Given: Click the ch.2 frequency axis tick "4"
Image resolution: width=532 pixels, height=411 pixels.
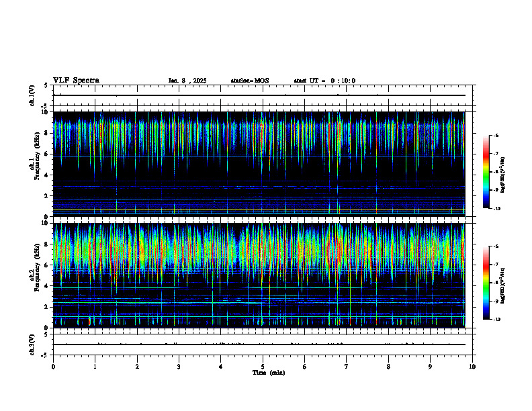Looking at the screenshot, I should pos(46,286).
